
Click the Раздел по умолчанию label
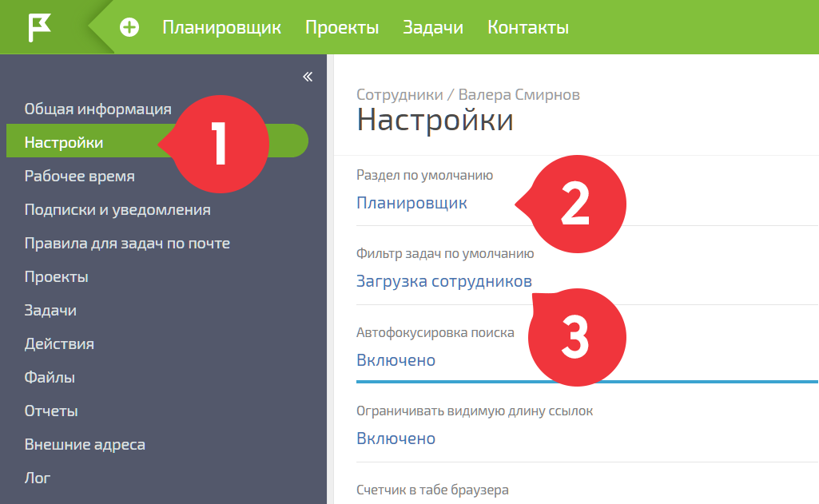[424, 175]
